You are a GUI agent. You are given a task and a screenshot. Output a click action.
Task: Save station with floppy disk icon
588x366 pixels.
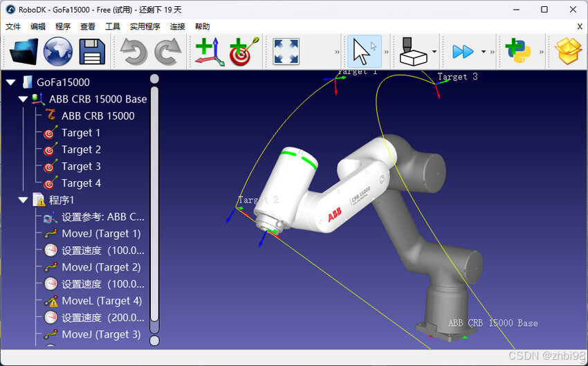tap(92, 51)
